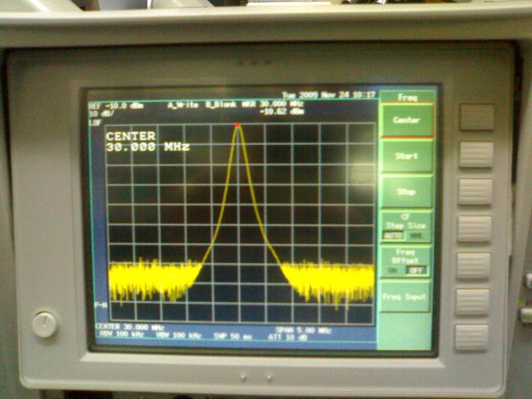Click the -10.62 dBm marker level

pos(281,111)
